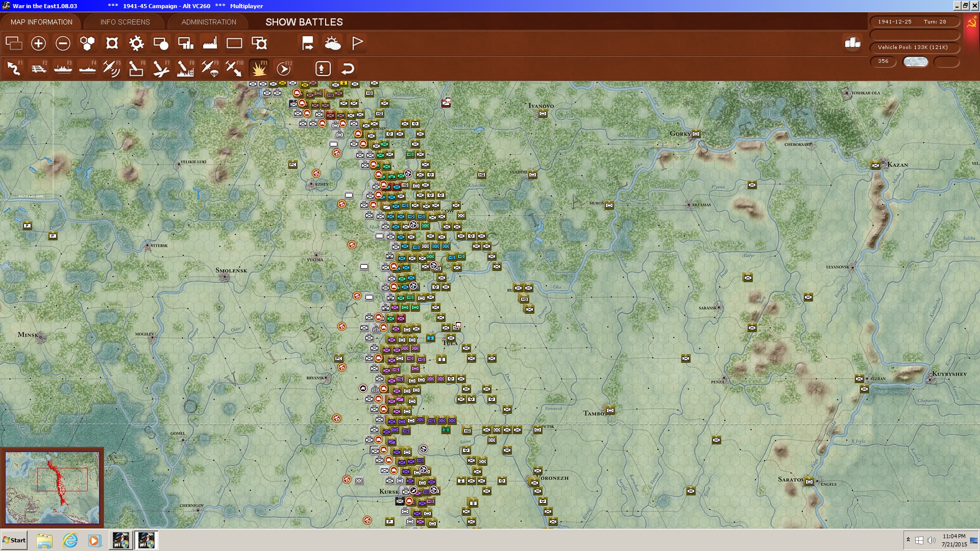Open Windows Media Player taskbar icon
This screenshot has height=551, width=980.
point(95,540)
